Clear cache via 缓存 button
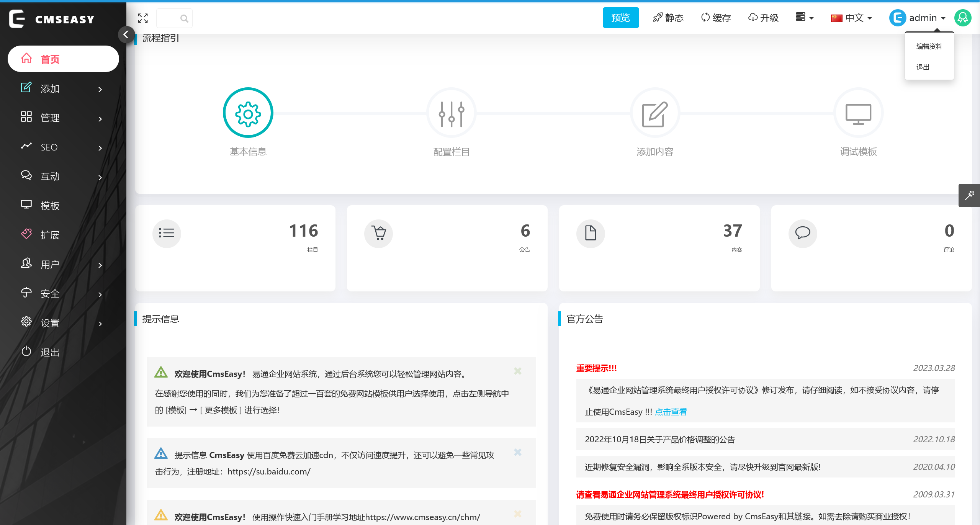 [716, 18]
